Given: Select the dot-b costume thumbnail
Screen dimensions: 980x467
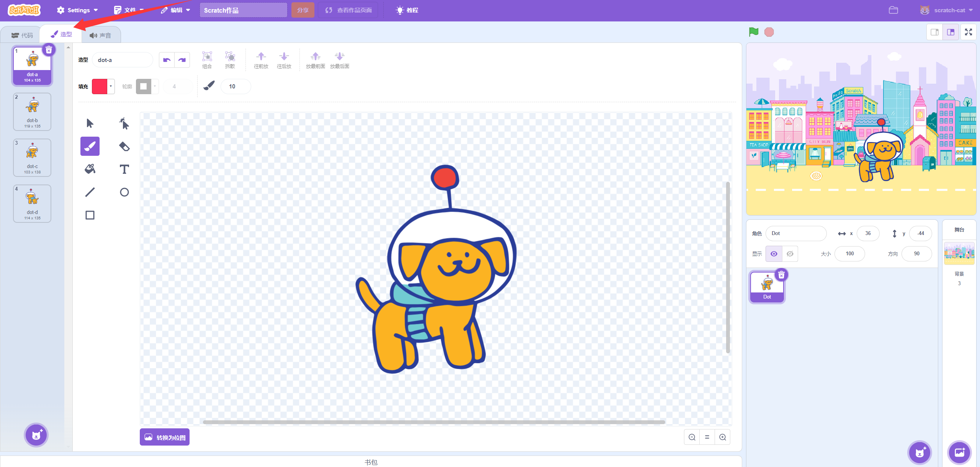Looking at the screenshot, I should [x=32, y=111].
